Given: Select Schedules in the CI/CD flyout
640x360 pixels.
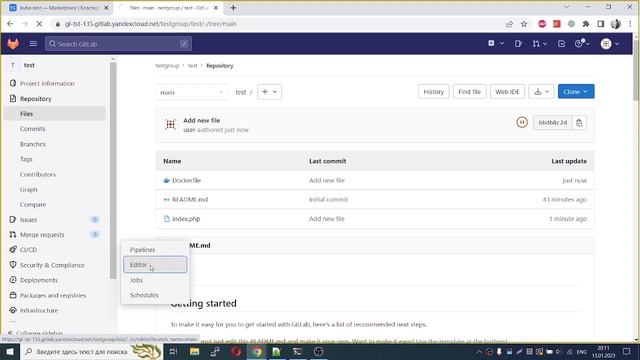Looking at the screenshot, I should click(155, 295).
